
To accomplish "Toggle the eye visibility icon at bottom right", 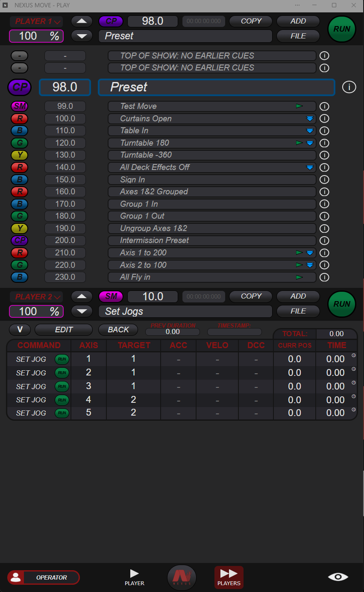I will pyautogui.click(x=338, y=577).
